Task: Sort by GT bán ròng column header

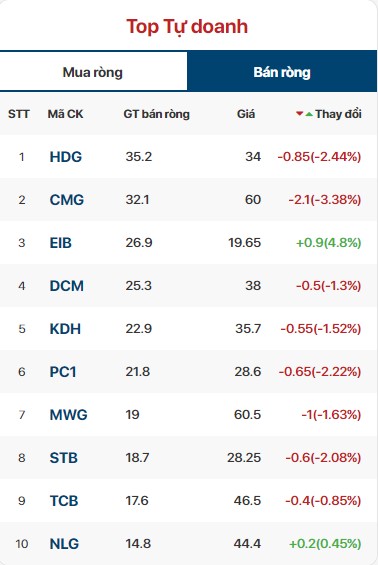Action: pos(156,114)
